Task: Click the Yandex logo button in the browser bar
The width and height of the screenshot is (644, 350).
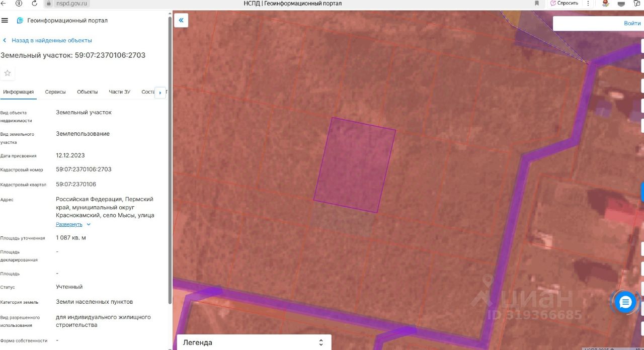Action: 19,3
